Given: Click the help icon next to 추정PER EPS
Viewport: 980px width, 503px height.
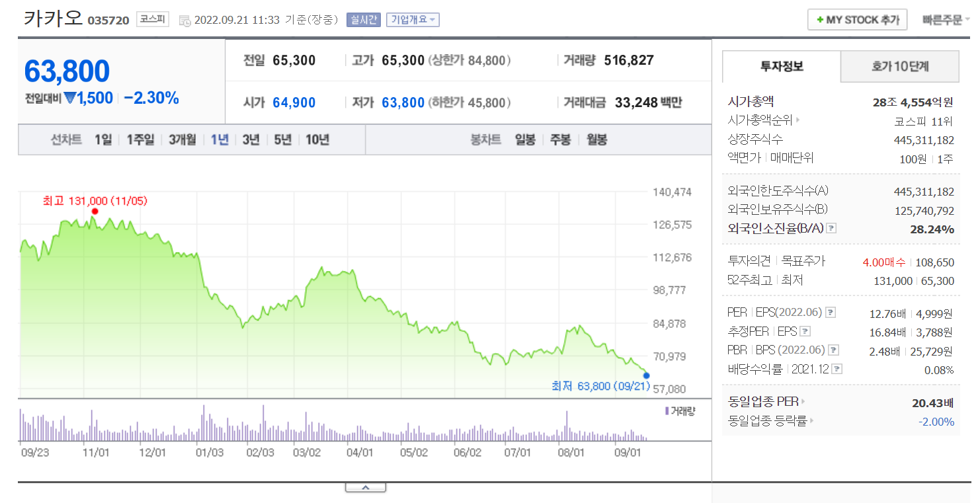Looking at the screenshot, I should point(805,331).
